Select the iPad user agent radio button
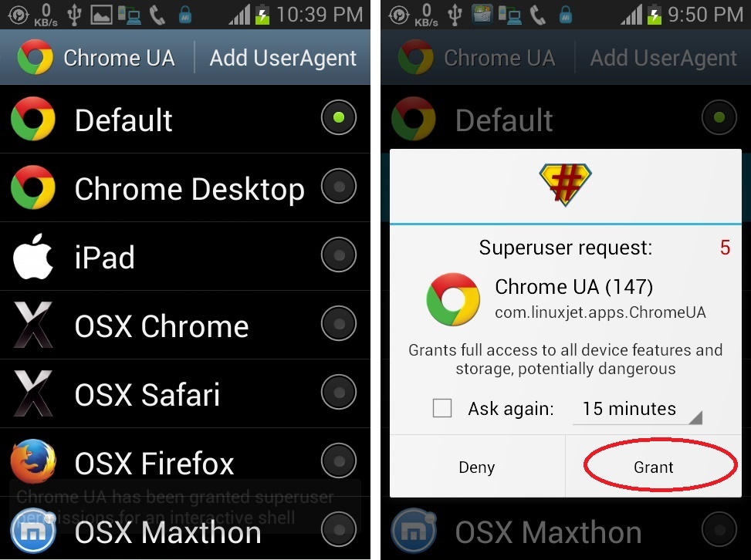The image size is (751, 560). coord(339,255)
